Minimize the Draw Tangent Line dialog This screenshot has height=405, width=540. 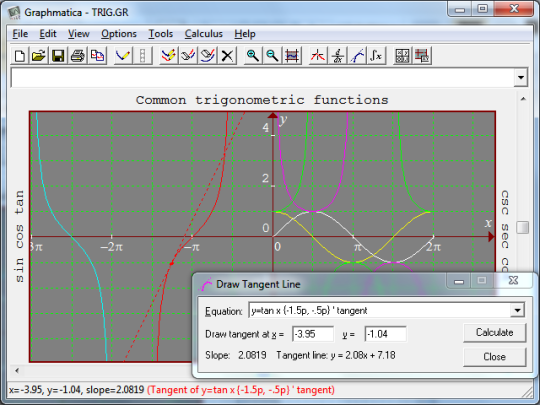pos(459,281)
